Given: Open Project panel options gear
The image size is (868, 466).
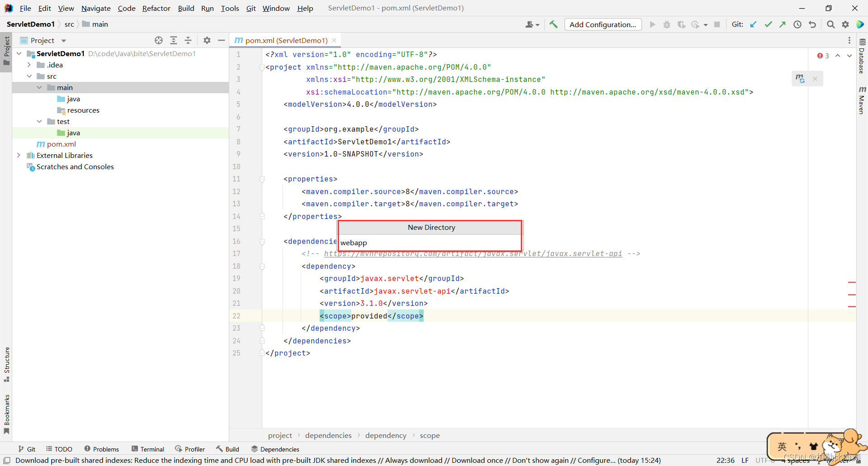Looking at the screenshot, I should (x=207, y=40).
